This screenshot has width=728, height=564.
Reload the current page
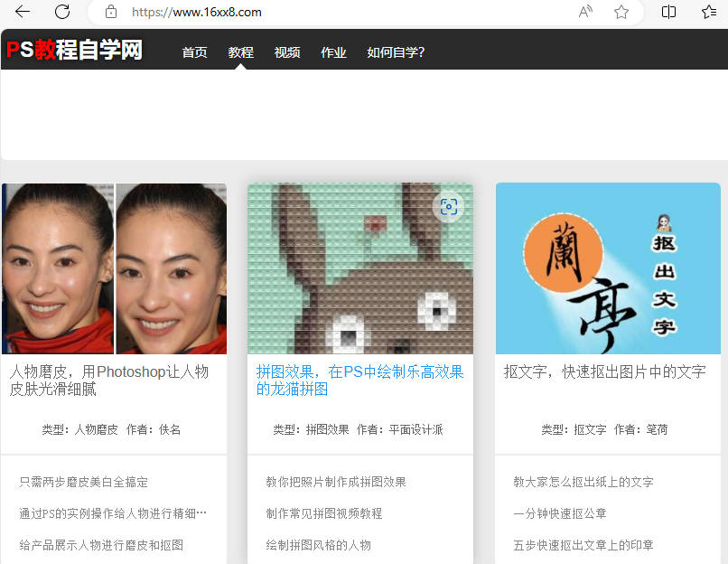coord(62,12)
